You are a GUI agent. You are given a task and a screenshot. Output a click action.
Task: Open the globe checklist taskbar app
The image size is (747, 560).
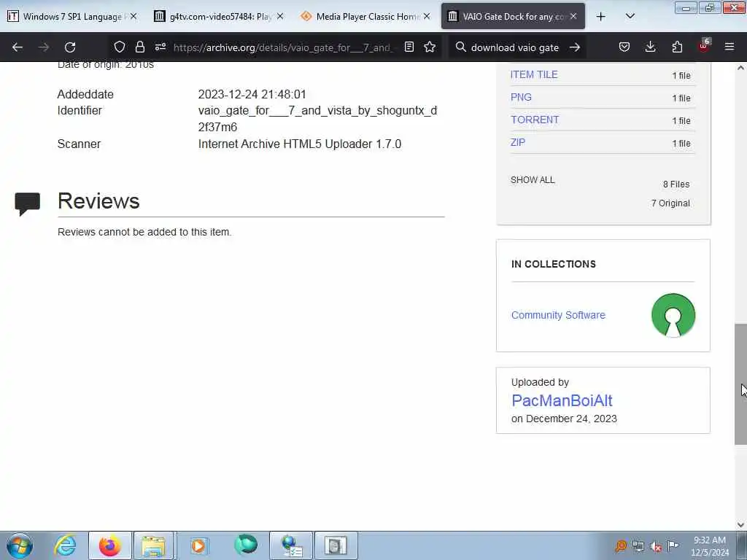[x=291, y=545]
